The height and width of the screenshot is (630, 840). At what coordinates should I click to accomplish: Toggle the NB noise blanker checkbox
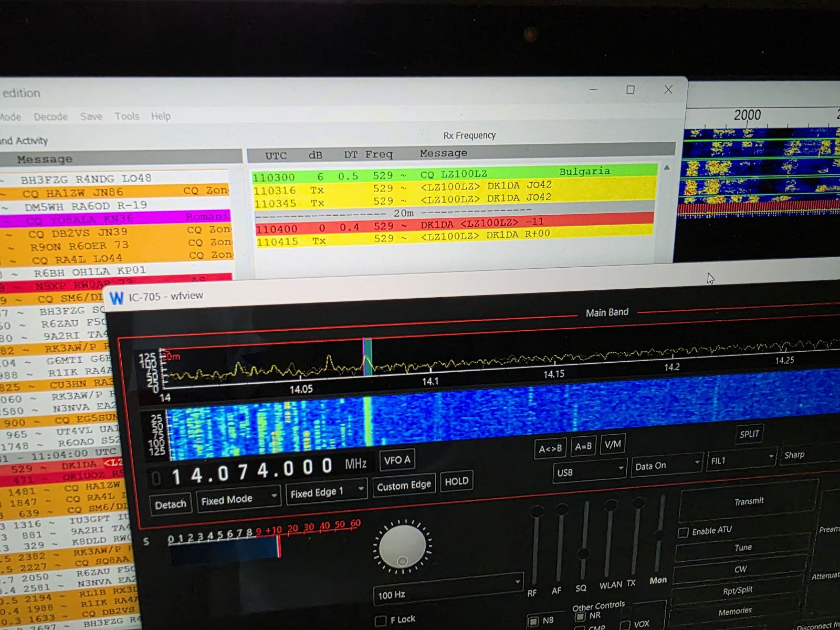[533, 621]
